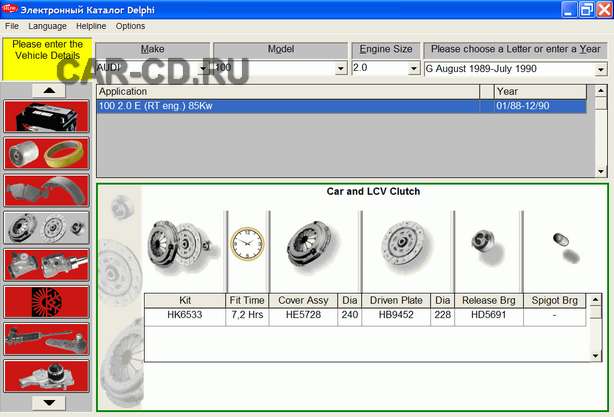Click the Release Brg column header
614x417 pixels.
[x=489, y=300]
